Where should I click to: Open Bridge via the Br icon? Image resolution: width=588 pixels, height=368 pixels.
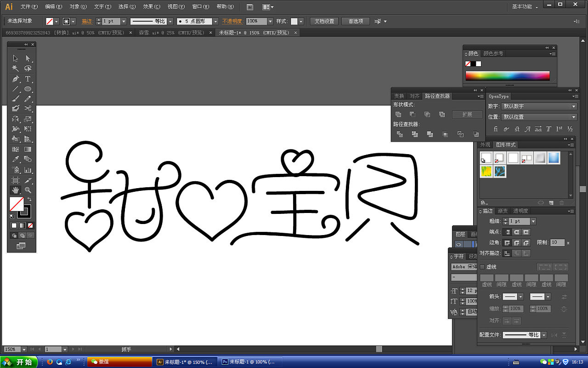tap(249, 7)
